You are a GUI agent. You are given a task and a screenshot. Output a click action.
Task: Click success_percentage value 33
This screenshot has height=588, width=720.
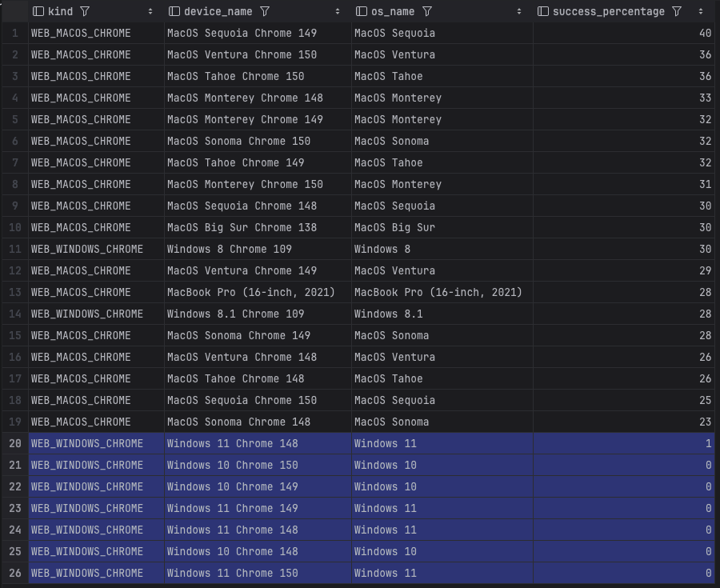point(624,98)
